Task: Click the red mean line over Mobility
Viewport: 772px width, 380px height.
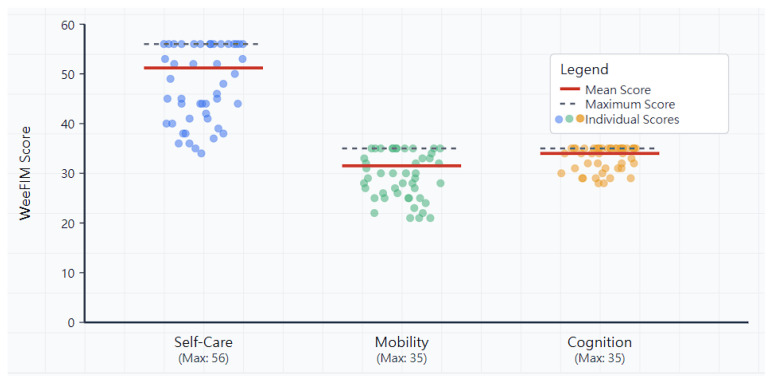Action: [x=401, y=166]
